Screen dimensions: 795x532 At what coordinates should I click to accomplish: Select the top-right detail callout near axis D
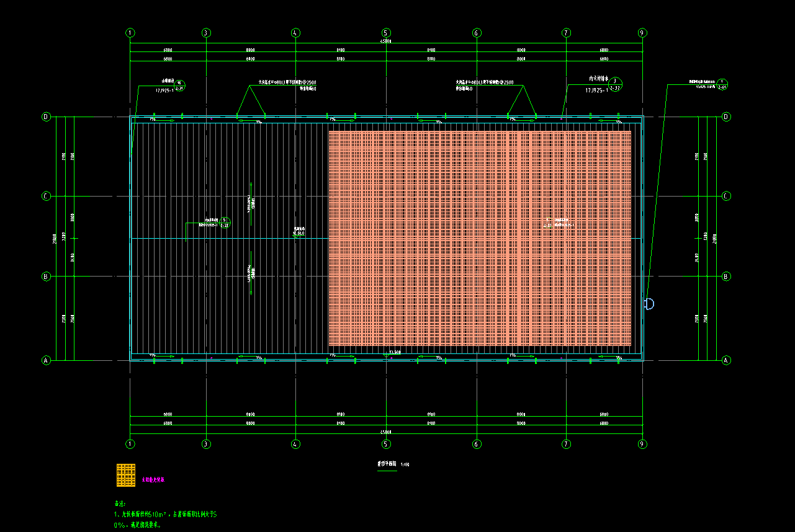click(x=722, y=84)
